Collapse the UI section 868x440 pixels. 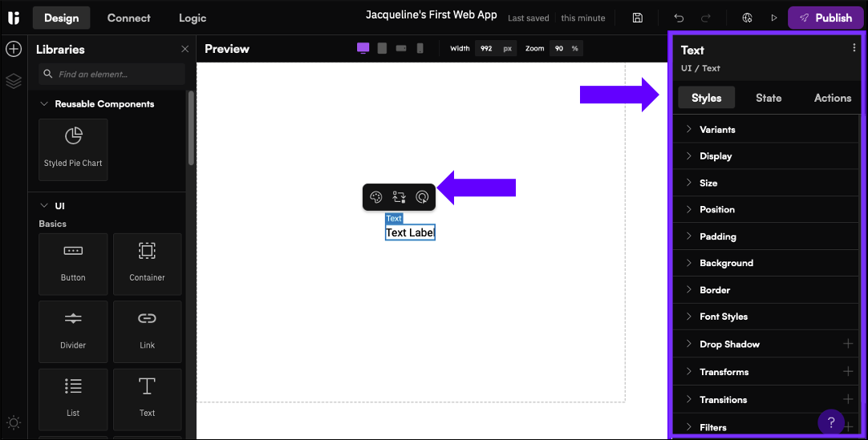coord(44,206)
